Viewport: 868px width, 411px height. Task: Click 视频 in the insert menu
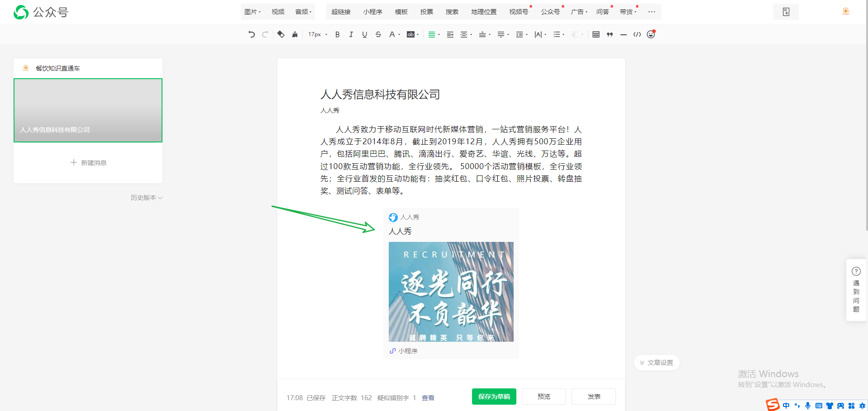(x=278, y=12)
